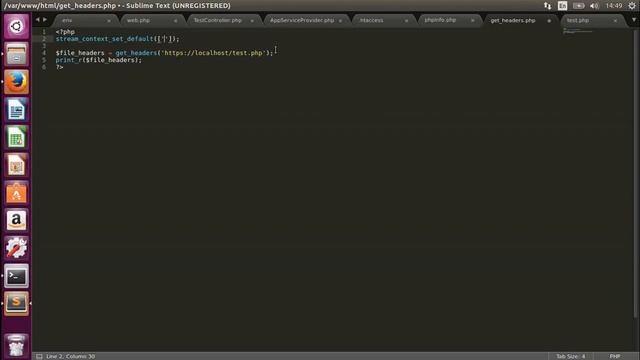Show clock calendar at 14:49

613,6
